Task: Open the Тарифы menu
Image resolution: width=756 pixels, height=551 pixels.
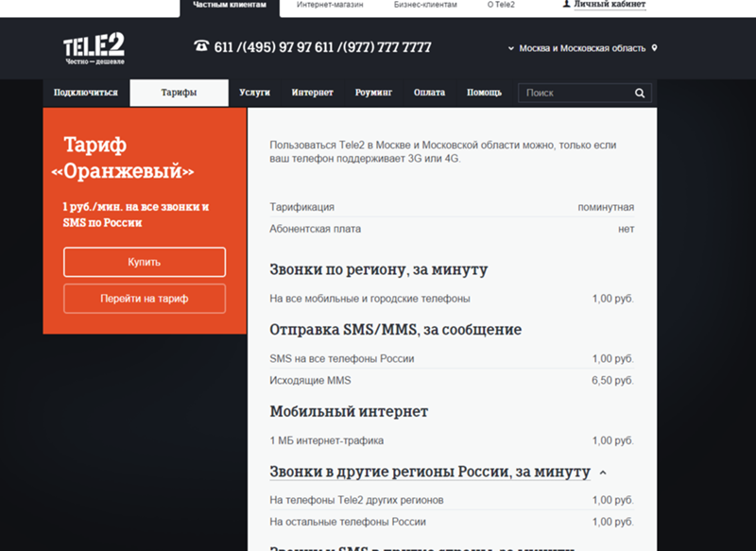Action: (179, 93)
